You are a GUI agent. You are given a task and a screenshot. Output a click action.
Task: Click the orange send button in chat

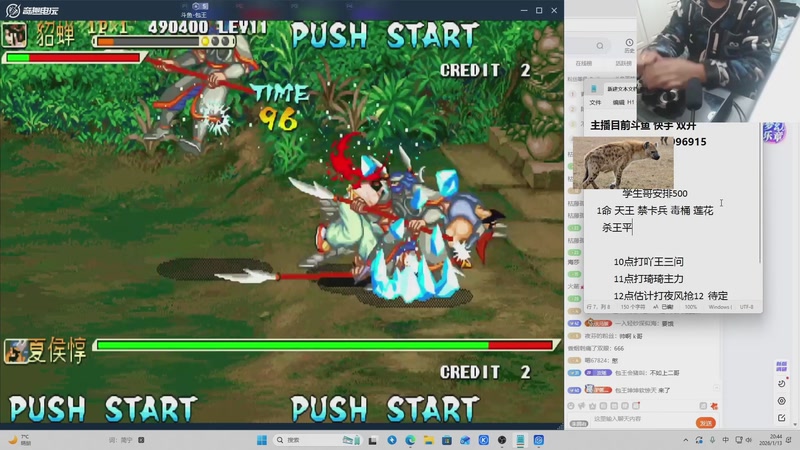point(706,423)
